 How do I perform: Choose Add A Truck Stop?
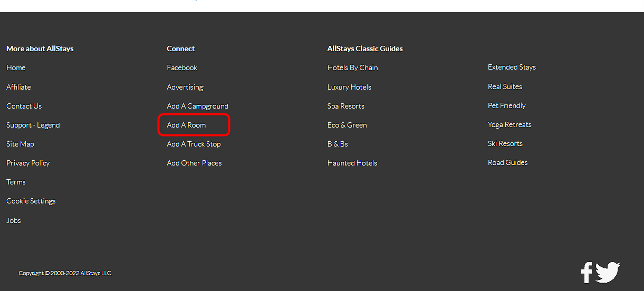coord(194,144)
